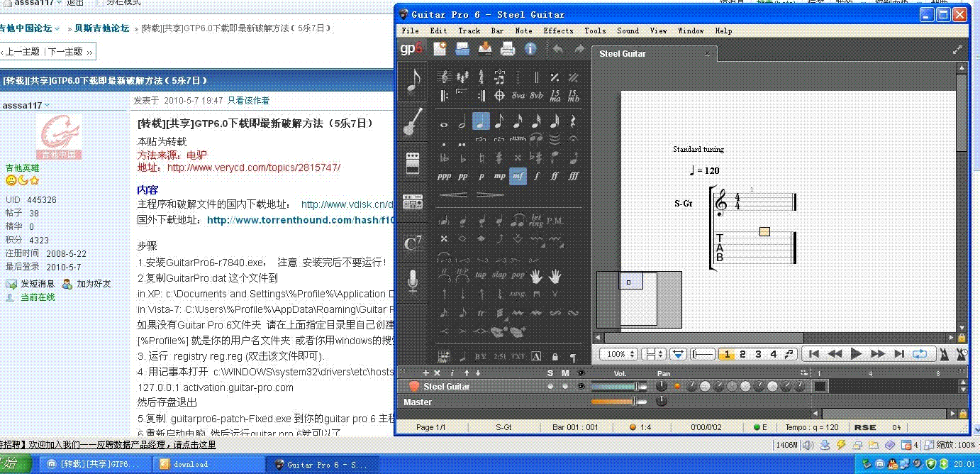Viewport: 980px width, 474px height.
Task: Click the clock in the system tray
Action: [x=964, y=464]
